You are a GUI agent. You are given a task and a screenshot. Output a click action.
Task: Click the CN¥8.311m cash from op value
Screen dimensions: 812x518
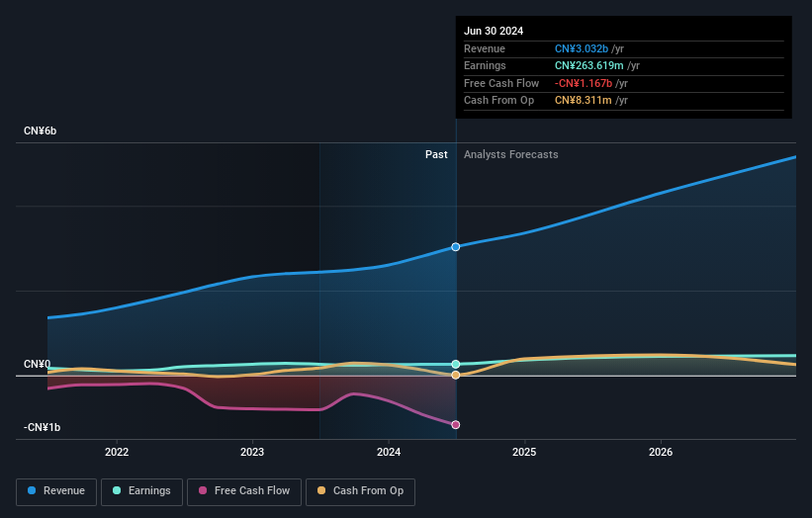(x=584, y=101)
